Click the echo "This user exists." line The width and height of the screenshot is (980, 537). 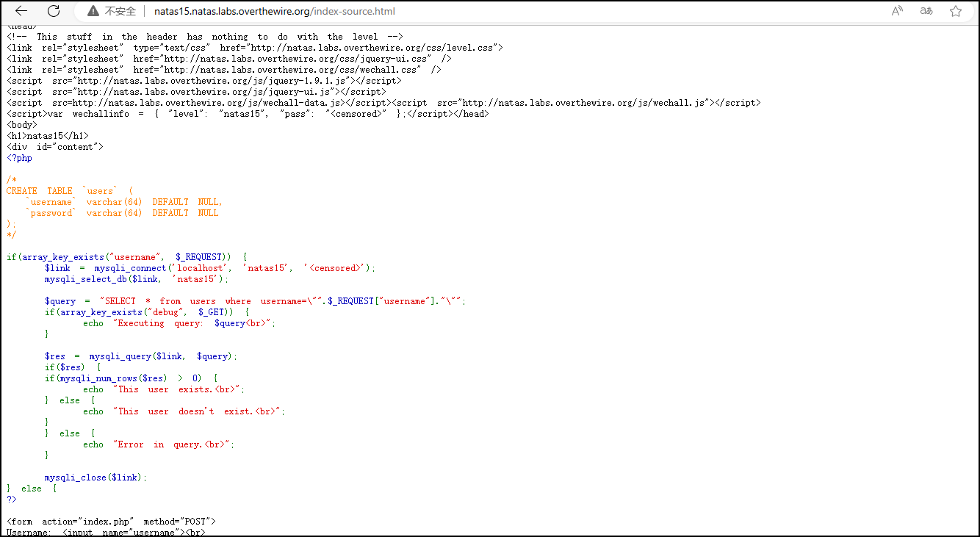click(164, 389)
